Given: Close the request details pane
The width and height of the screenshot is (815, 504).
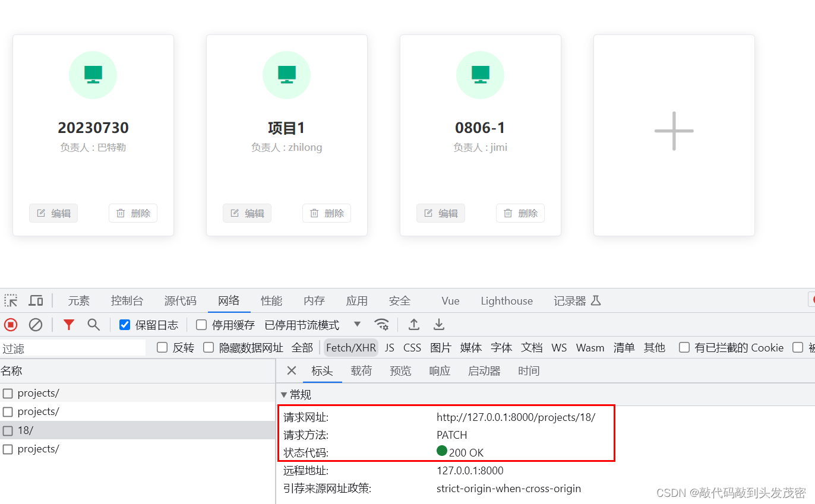Looking at the screenshot, I should [291, 371].
